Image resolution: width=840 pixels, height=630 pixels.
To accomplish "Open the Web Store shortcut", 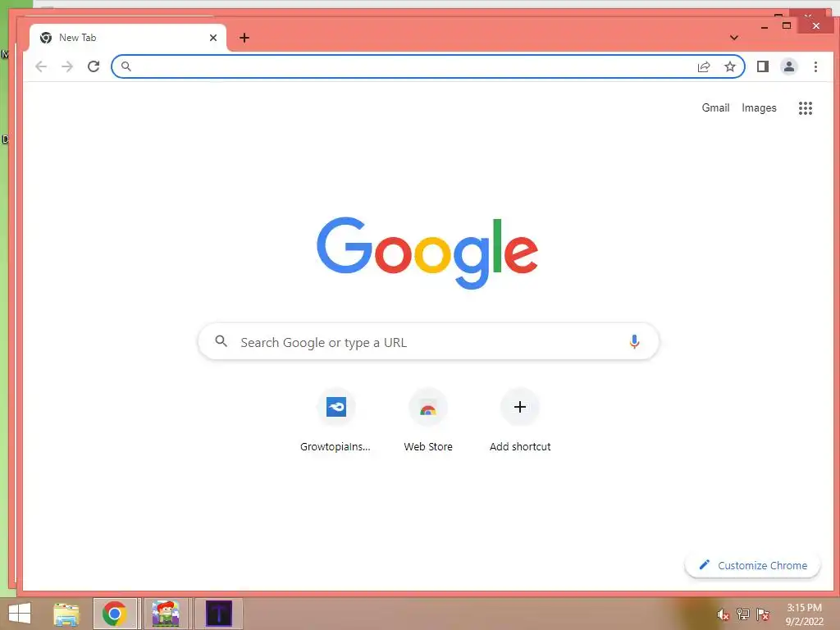I will point(428,422).
